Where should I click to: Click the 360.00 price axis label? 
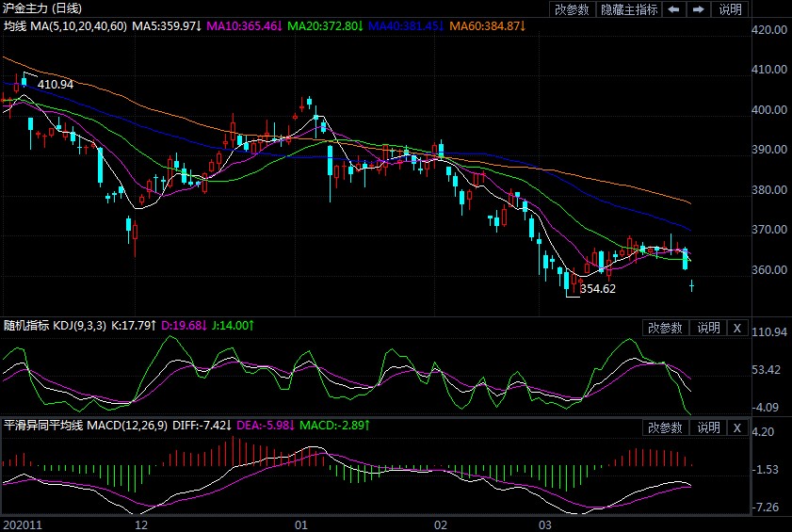tap(769, 270)
